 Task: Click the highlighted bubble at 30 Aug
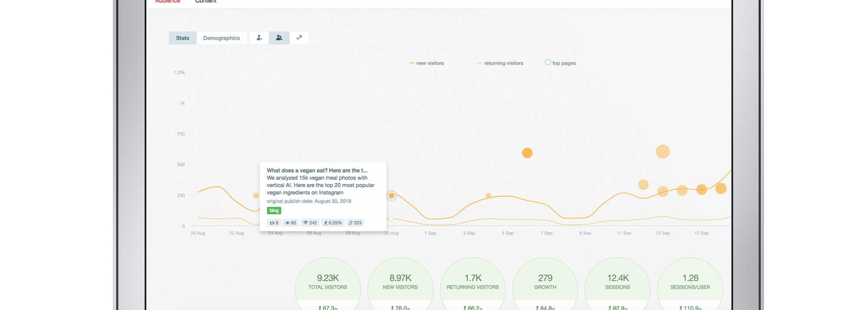391,196
